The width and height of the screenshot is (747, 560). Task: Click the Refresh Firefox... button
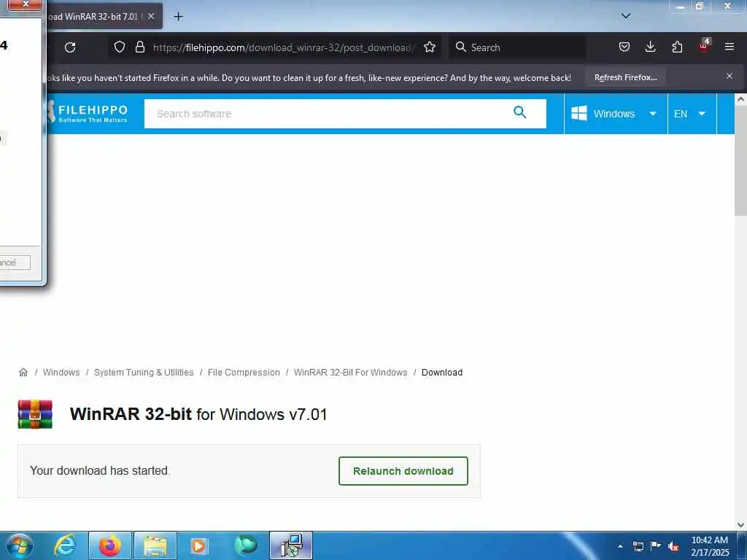point(625,77)
